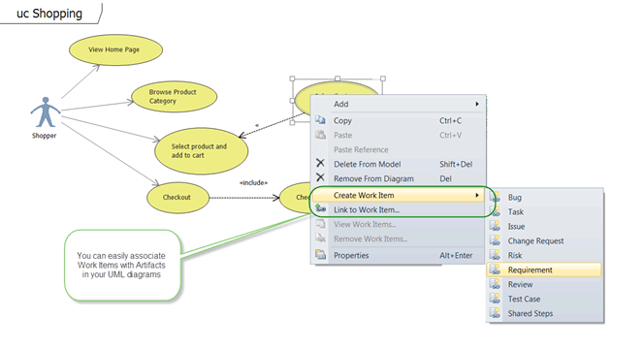
Task: Click the View Work Items... entry
Action: (398, 224)
